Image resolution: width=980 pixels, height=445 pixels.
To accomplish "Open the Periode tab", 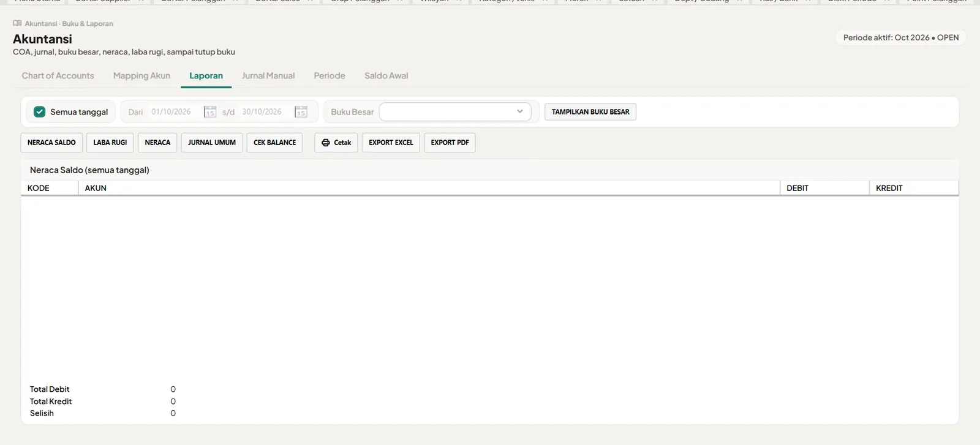I will click(x=330, y=76).
